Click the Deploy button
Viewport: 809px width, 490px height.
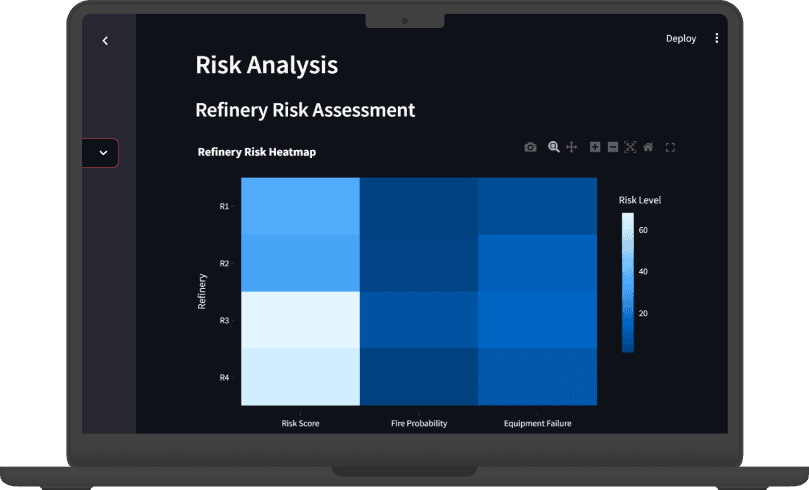tap(681, 39)
